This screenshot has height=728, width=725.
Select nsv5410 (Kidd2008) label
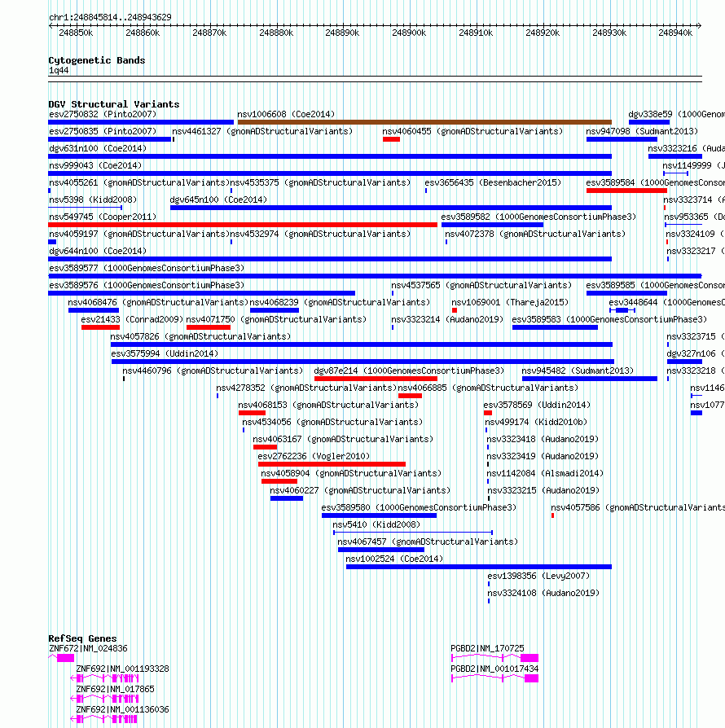[x=376, y=524]
